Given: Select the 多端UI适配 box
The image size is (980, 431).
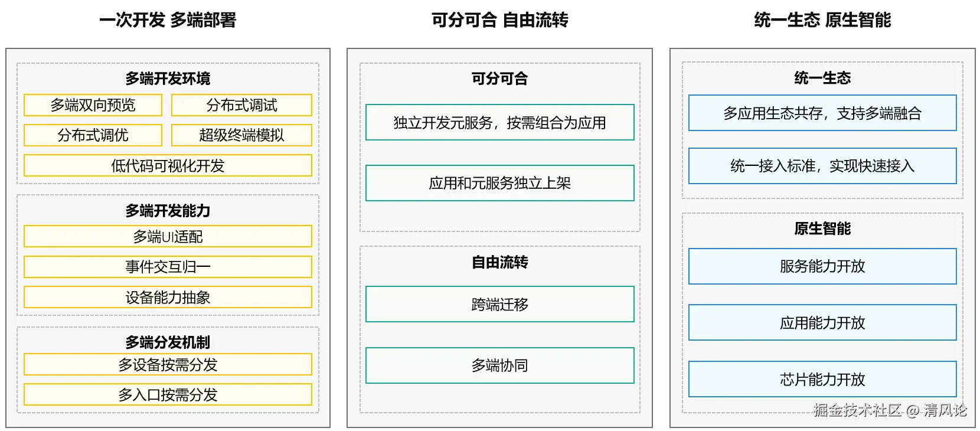Looking at the screenshot, I should coord(168,237).
